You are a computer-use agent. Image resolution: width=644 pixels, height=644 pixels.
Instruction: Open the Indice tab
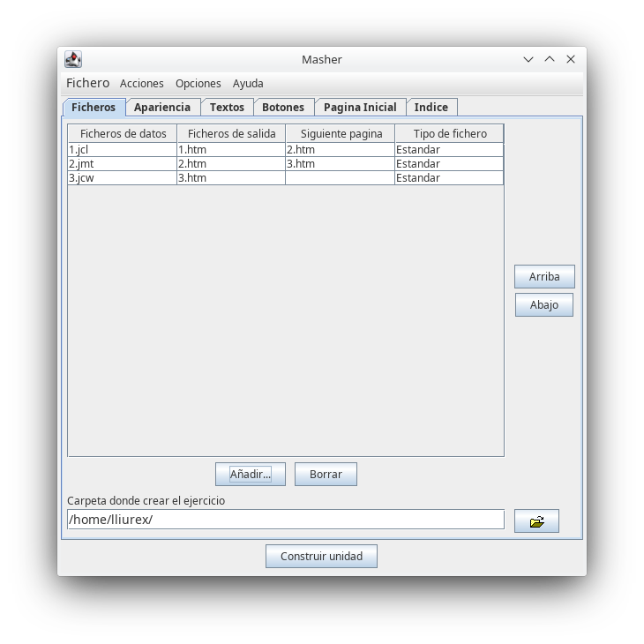[x=431, y=107]
